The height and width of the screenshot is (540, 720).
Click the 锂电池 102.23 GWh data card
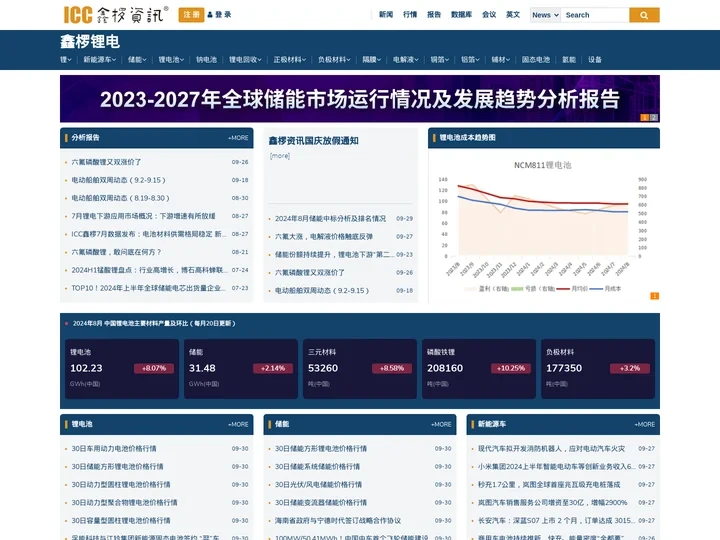click(122, 368)
